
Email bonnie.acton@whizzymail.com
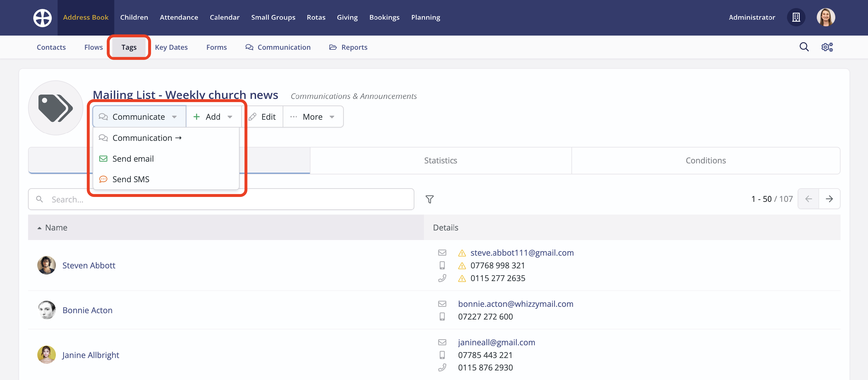(516, 304)
